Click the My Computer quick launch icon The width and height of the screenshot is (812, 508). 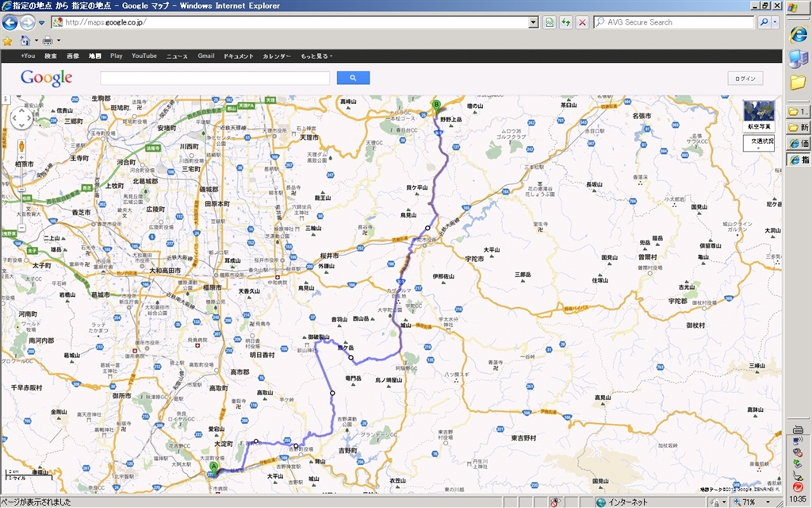click(x=798, y=59)
